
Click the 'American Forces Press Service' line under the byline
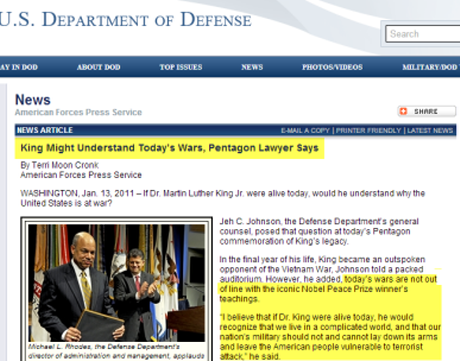click(81, 175)
